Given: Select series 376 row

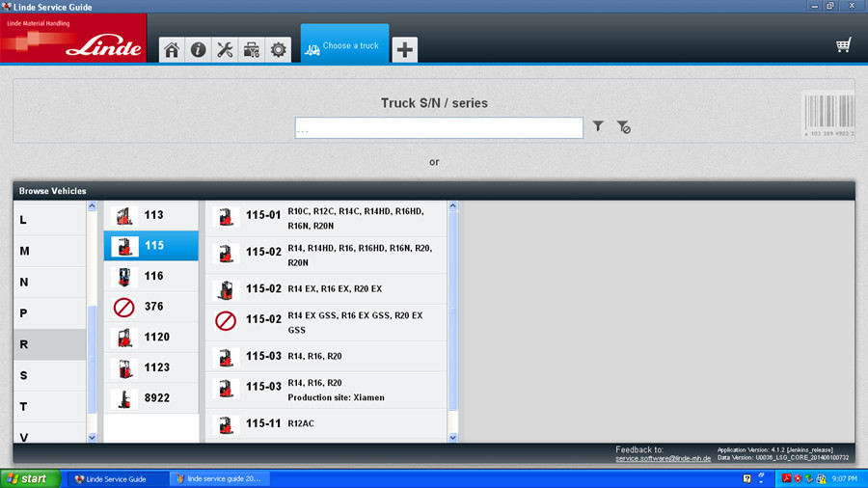Looking at the screenshot, I should click(x=151, y=307).
